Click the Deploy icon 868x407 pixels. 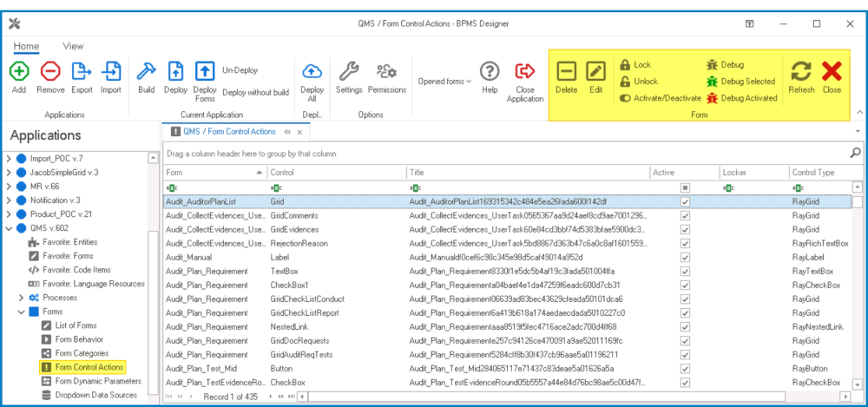(x=175, y=71)
